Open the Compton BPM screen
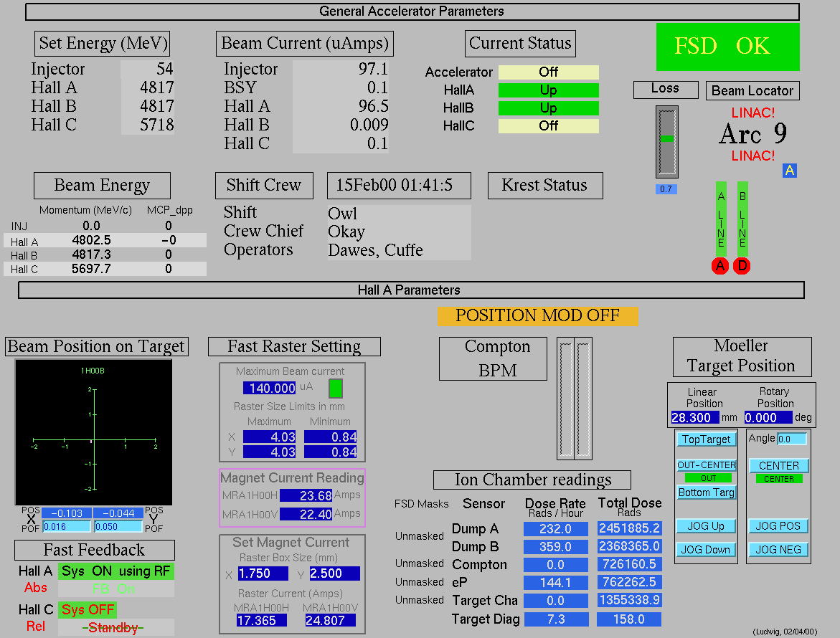840x638 pixels. tap(497, 358)
